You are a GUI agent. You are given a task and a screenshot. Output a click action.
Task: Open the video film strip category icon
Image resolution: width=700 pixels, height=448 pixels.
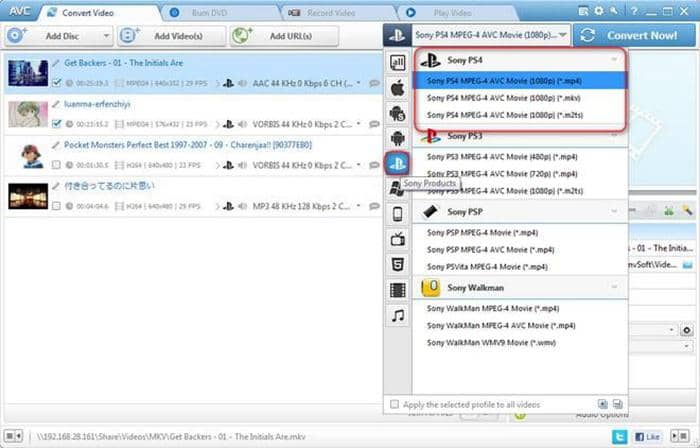click(397, 290)
